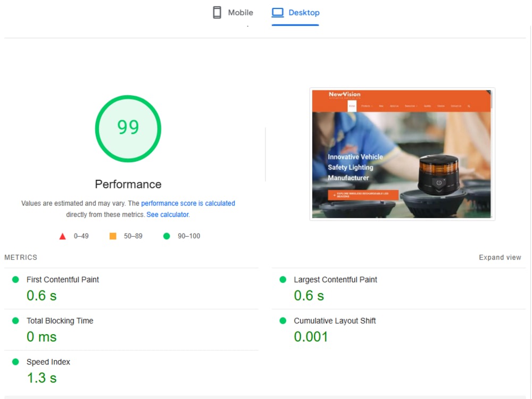Click the desktop laptop icon
The height and width of the screenshot is (399, 532).
[x=278, y=13]
